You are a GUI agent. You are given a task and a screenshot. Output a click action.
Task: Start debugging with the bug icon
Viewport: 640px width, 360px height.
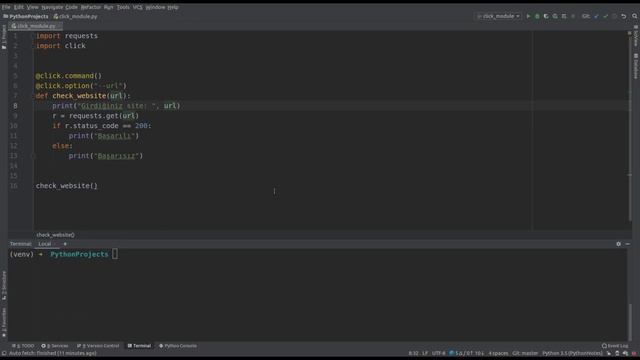coord(537,16)
